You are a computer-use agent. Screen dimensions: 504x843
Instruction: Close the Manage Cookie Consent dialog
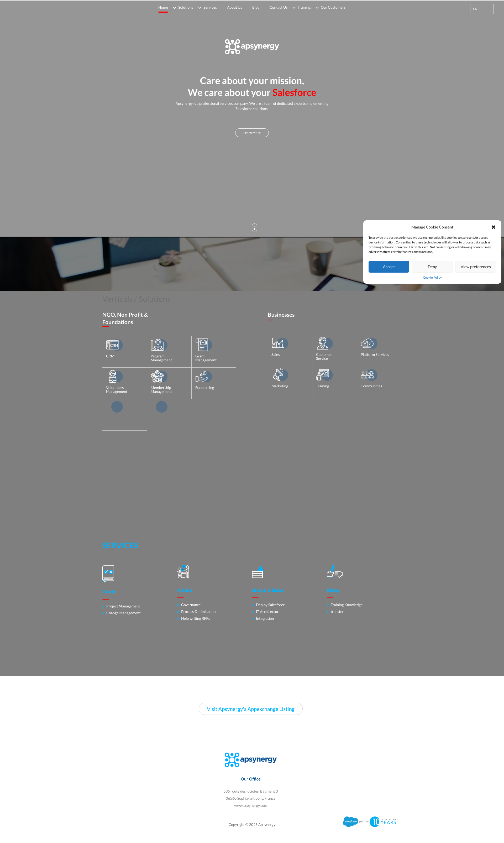pos(493,227)
